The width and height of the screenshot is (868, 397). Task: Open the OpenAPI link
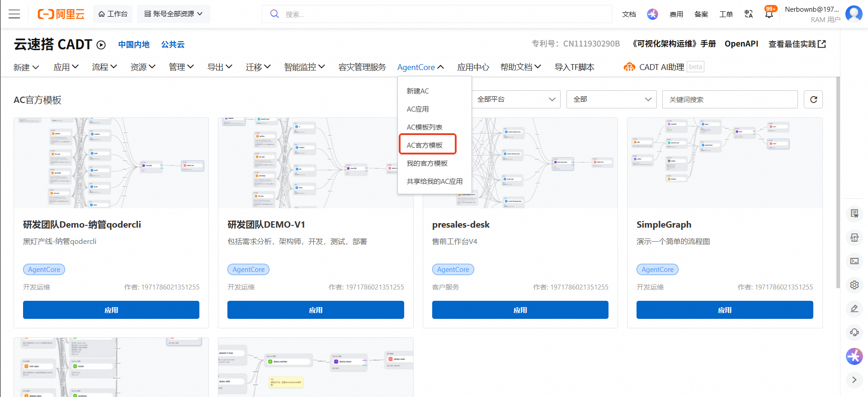coord(741,44)
